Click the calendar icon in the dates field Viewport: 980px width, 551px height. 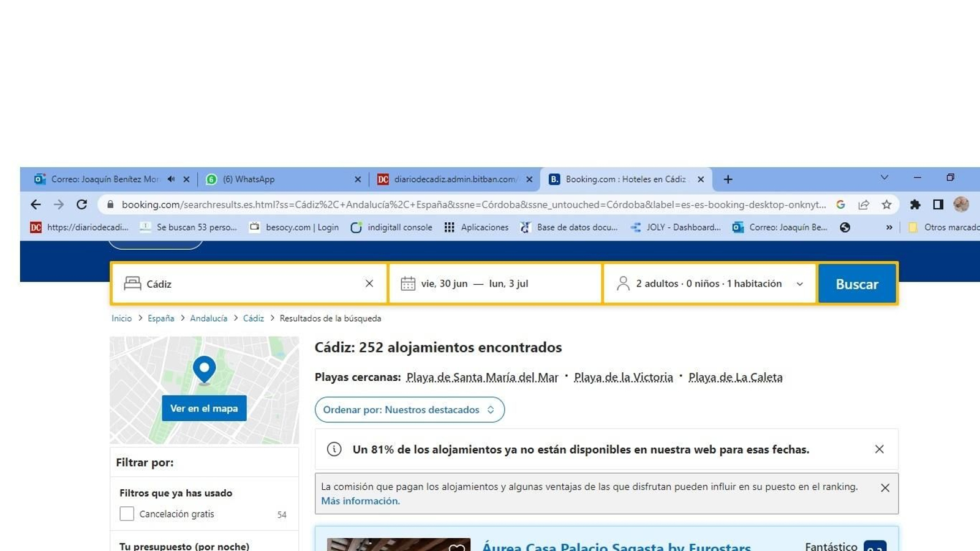[407, 283]
